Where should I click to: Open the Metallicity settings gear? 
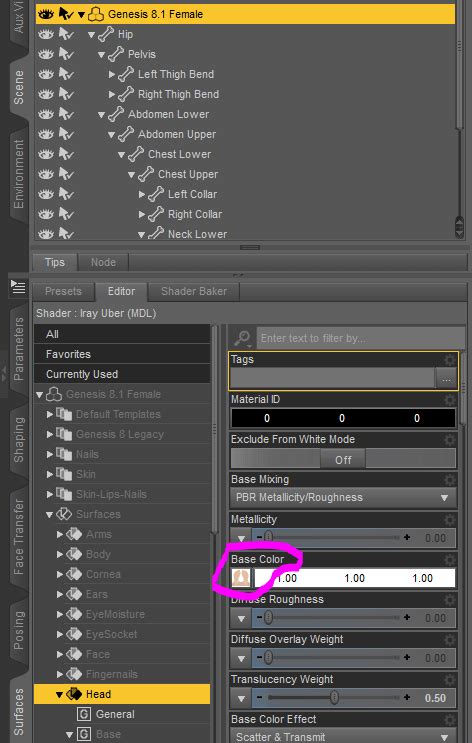[x=449, y=520]
